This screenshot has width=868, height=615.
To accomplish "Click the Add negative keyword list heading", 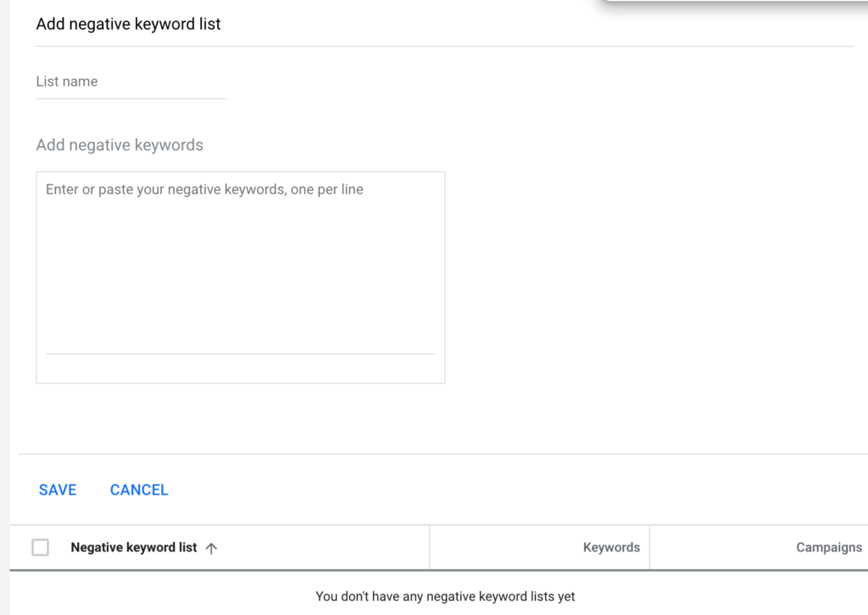I will 128,24.
